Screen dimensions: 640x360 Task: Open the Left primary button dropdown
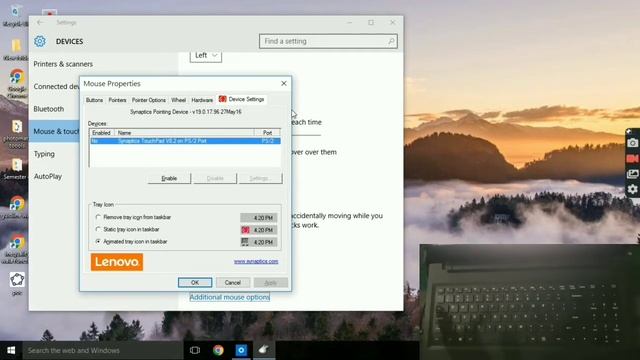click(x=206, y=56)
